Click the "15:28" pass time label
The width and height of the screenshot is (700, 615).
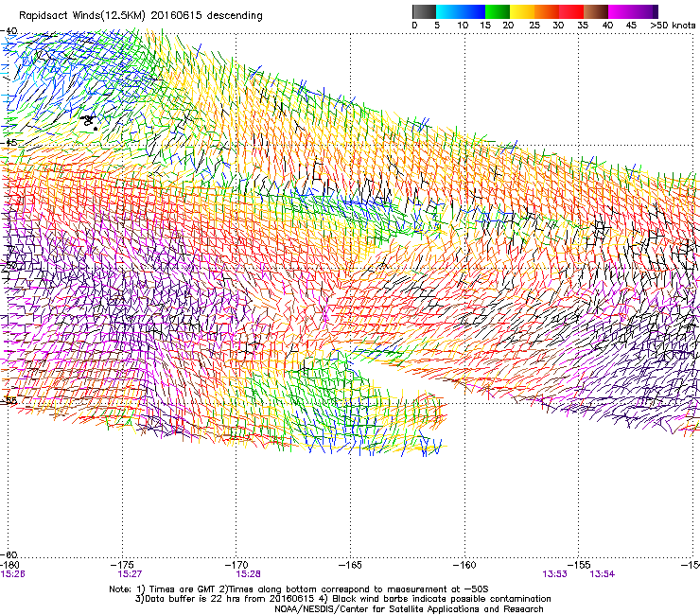pos(248,574)
